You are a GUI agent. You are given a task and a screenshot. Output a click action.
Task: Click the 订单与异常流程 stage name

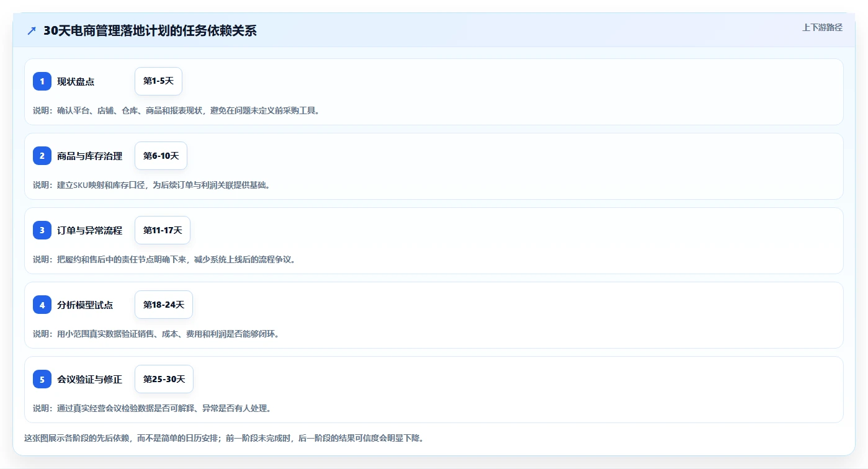tap(89, 231)
